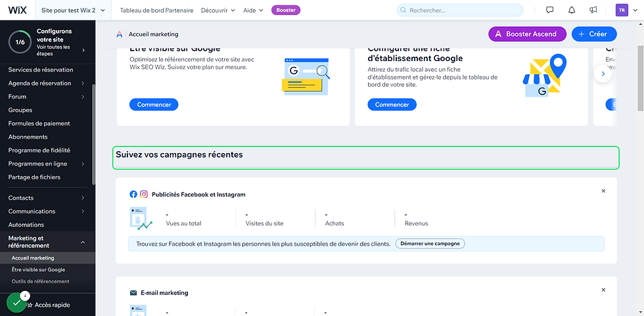This screenshot has width=644, height=316.
Task: Click the Créer button
Action: tap(594, 34)
